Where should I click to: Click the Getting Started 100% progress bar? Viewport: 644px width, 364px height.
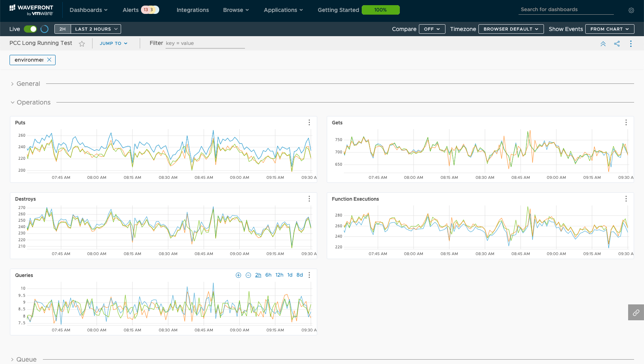[x=380, y=10]
